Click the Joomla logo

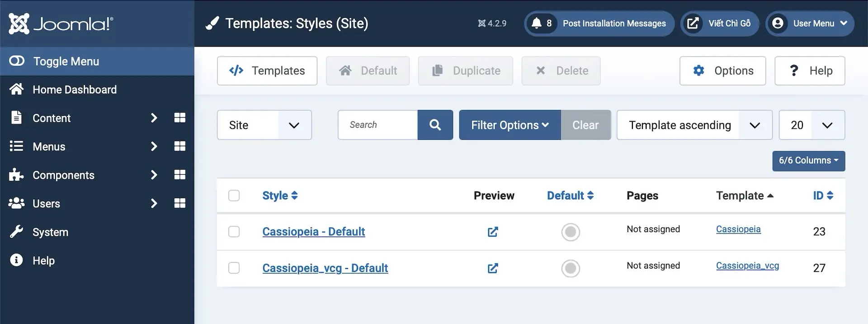coord(61,24)
